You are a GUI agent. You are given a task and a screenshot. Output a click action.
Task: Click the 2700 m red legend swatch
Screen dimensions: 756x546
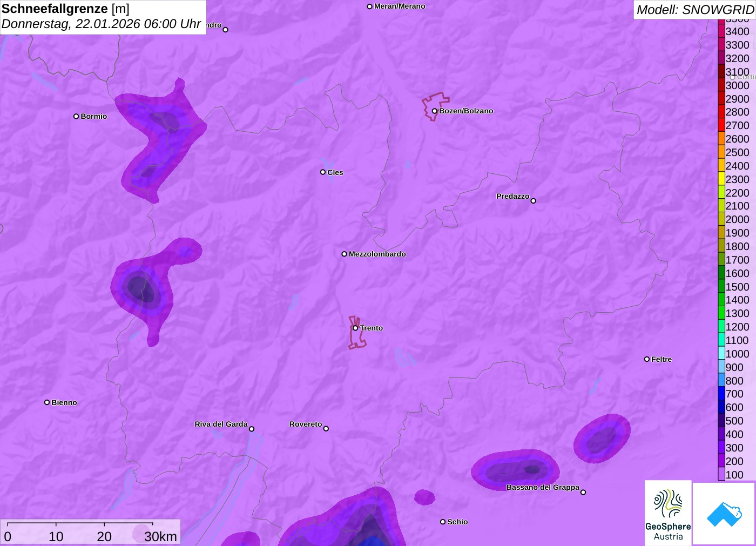(x=721, y=125)
